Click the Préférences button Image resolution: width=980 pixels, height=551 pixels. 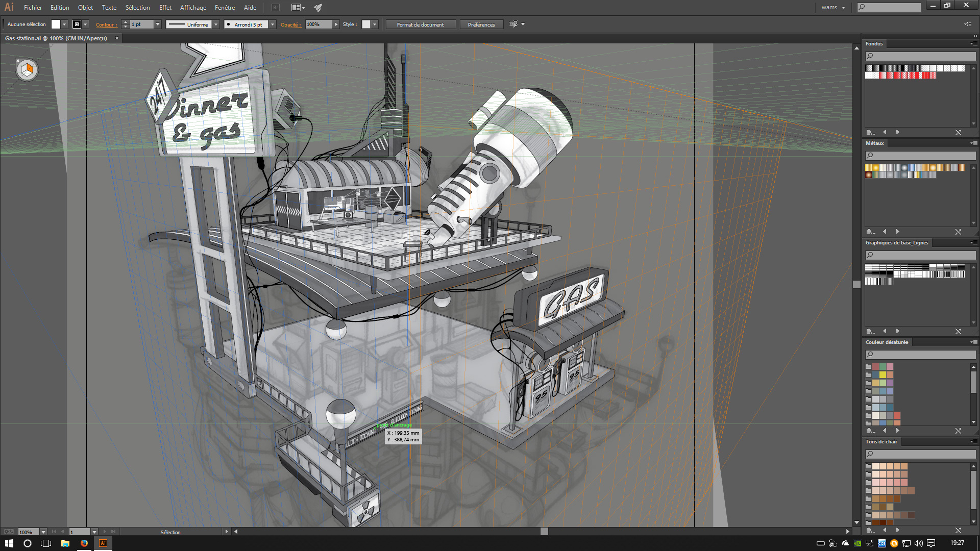pyautogui.click(x=481, y=24)
